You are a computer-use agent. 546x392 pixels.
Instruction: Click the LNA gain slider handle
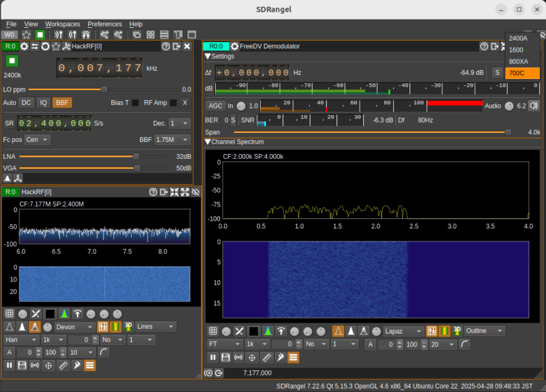[136, 156]
